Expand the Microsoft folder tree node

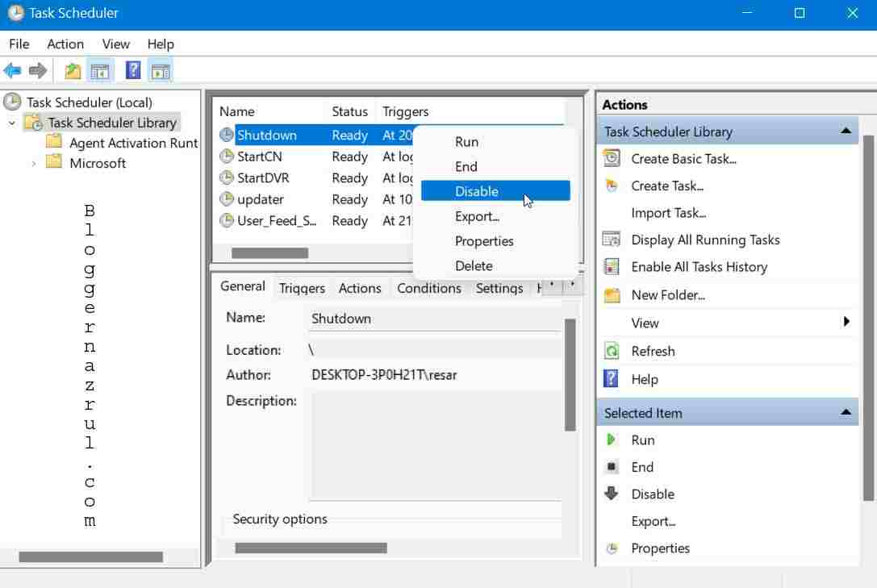[x=34, y=163]
